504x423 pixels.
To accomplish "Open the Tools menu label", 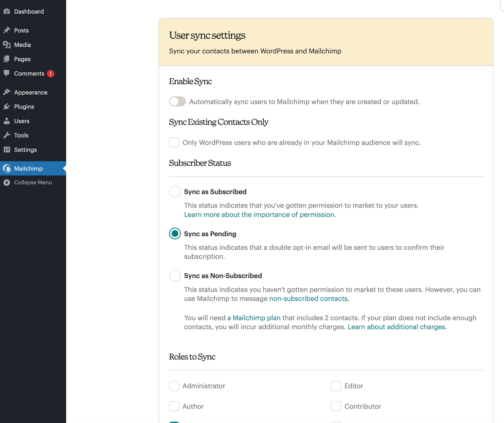I will click(x=21, y=135).
